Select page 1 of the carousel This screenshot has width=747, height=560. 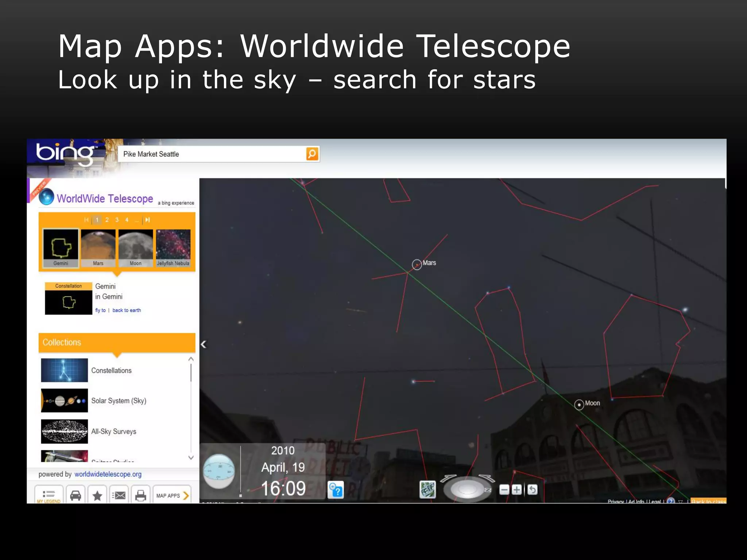coord(97,220)
